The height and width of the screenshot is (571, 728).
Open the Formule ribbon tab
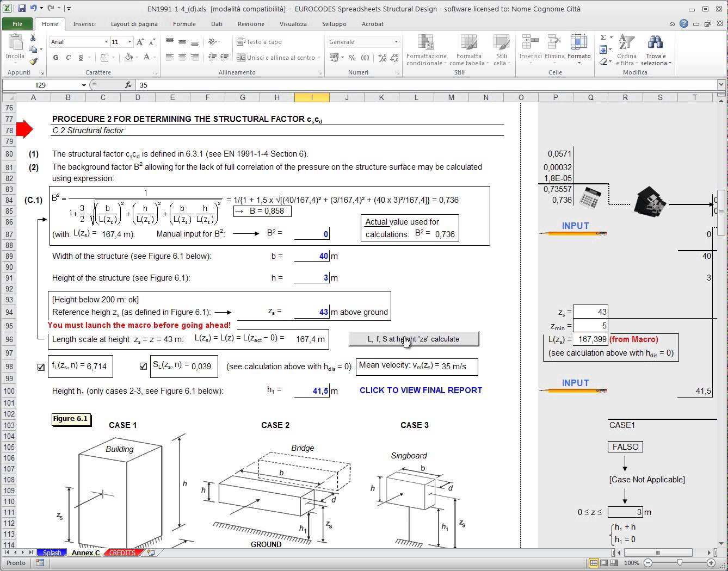184,24
